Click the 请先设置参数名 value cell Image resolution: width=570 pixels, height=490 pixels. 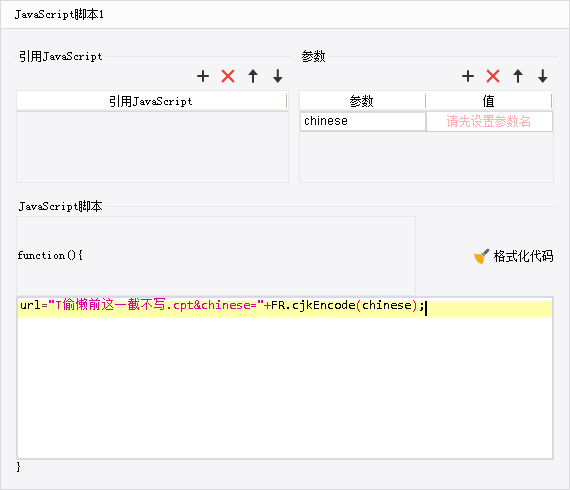pos(489,121)
